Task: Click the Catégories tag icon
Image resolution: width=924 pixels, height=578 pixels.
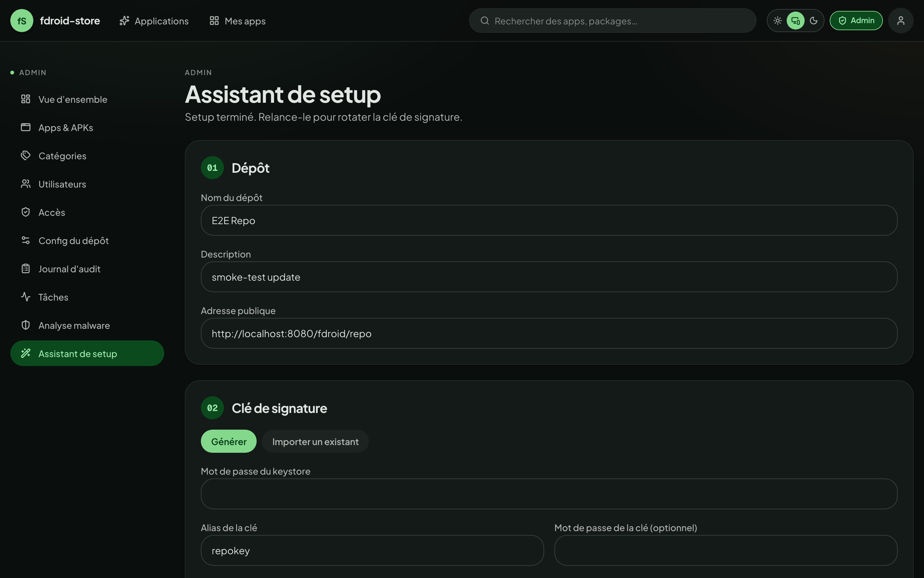Action: [26, 156]
